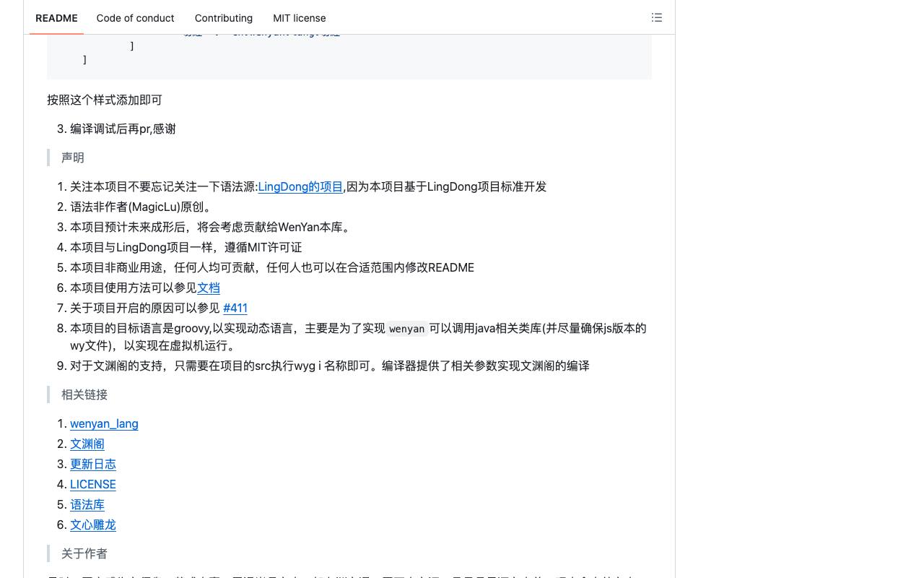Open the 文档 documentation link
Viewport: 924px width, 578px height.
click(x=209, y=288)
